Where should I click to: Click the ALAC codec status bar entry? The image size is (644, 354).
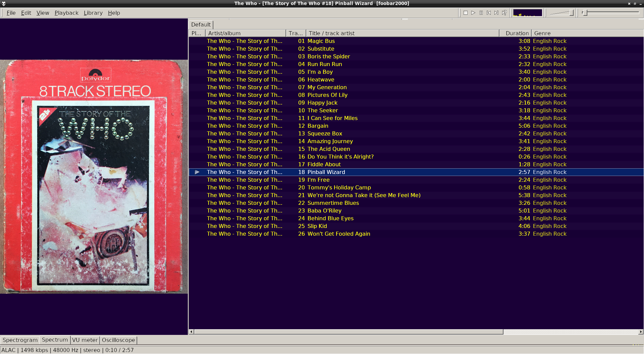point(8,350)
